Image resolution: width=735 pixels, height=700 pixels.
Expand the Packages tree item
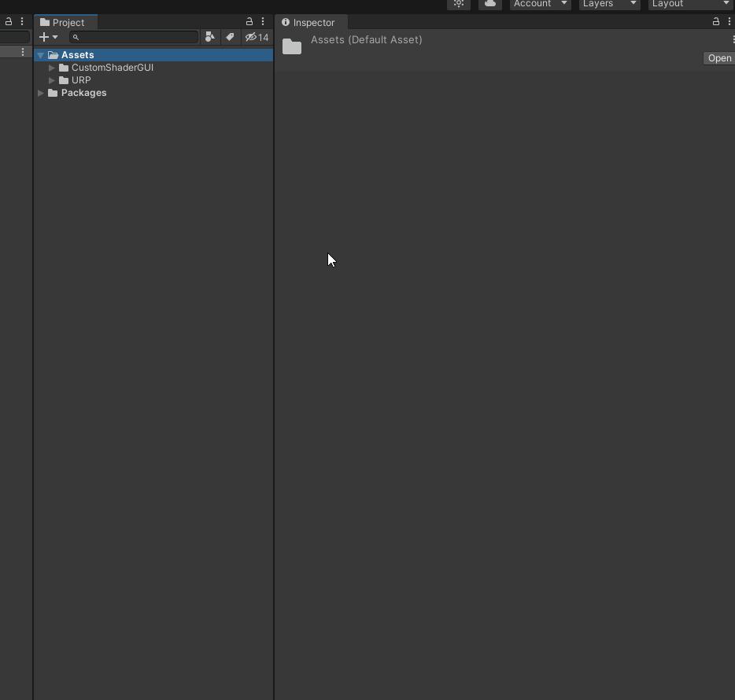[x=40, y=93]
